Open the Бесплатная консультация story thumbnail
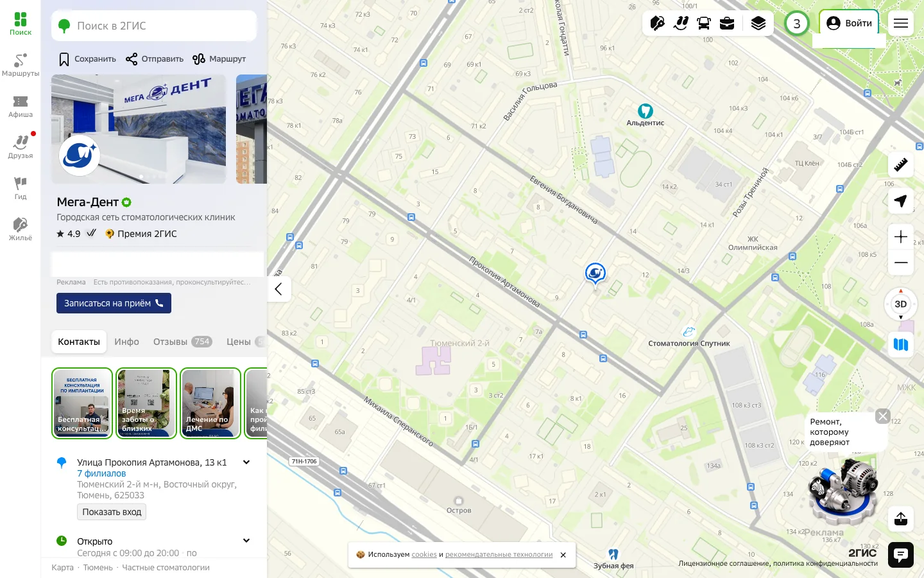The image size is (924, 578). (x=82, y=403)
